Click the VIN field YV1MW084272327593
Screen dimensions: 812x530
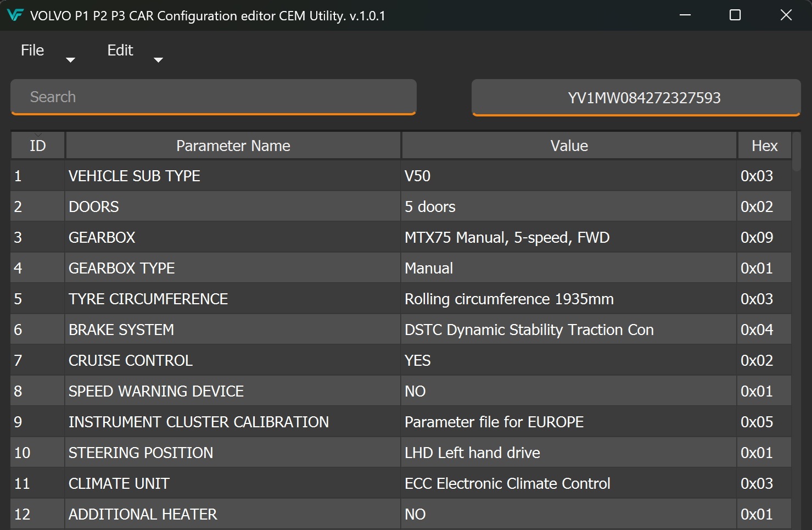pos(636,98)
